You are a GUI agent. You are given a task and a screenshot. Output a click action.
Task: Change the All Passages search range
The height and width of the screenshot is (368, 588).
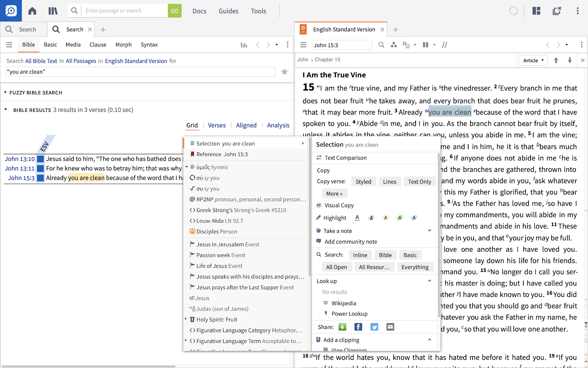[x=81, y=61]
